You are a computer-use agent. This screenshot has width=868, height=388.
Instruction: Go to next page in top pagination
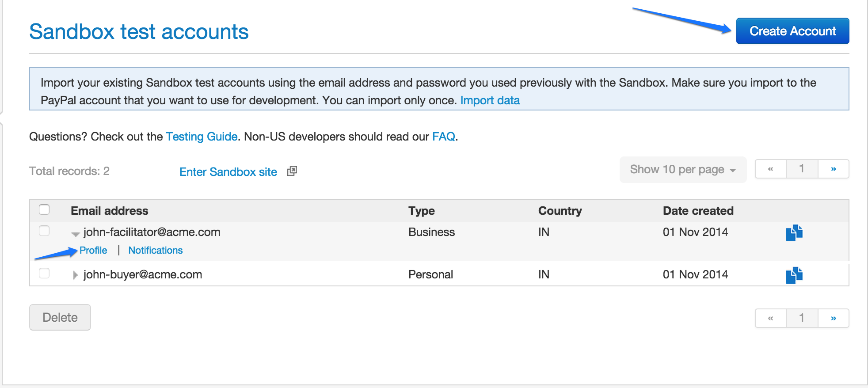833,169
